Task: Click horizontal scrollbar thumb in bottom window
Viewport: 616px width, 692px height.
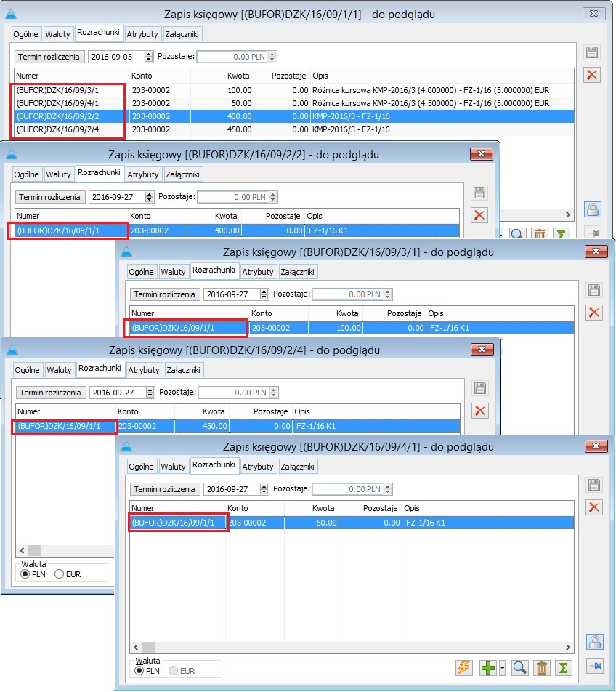Action: (149, 647)
